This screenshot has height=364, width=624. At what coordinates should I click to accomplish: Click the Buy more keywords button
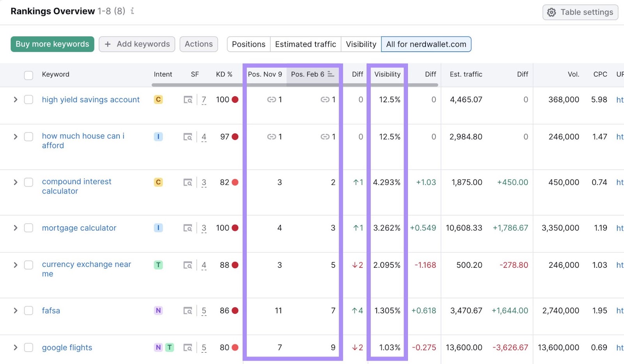(52, 44)
